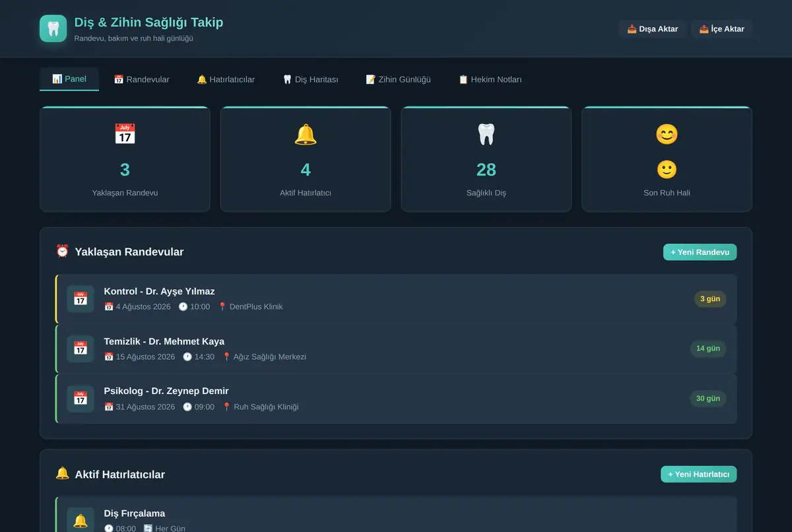Select the Psikolog - Dr. Zeynep Demir title
The image size is (792, 532).
pos(166,391)
